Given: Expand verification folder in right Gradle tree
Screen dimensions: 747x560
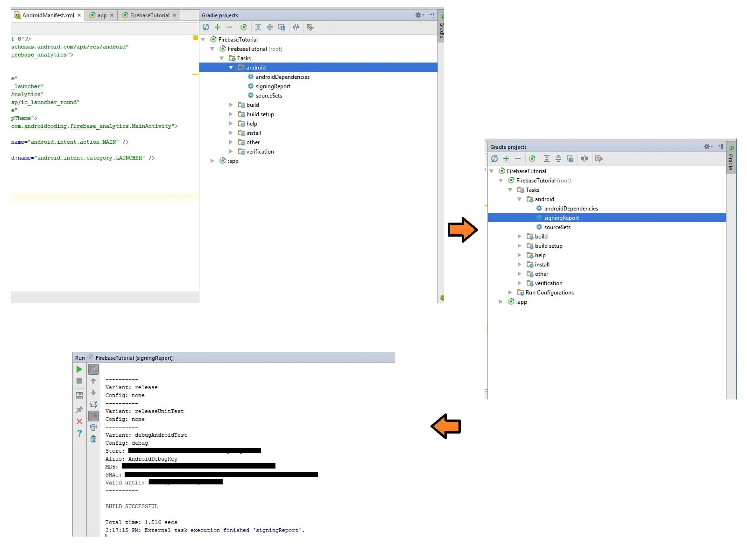Looking at the screenshot, I should [519, 283].
